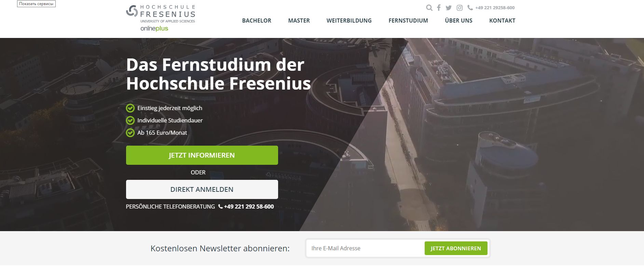Open the Über uns navigation item

(x=458, y=21)
